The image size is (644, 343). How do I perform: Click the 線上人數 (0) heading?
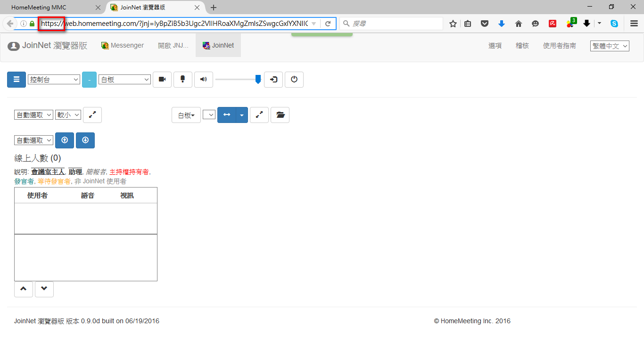(38, 158)
